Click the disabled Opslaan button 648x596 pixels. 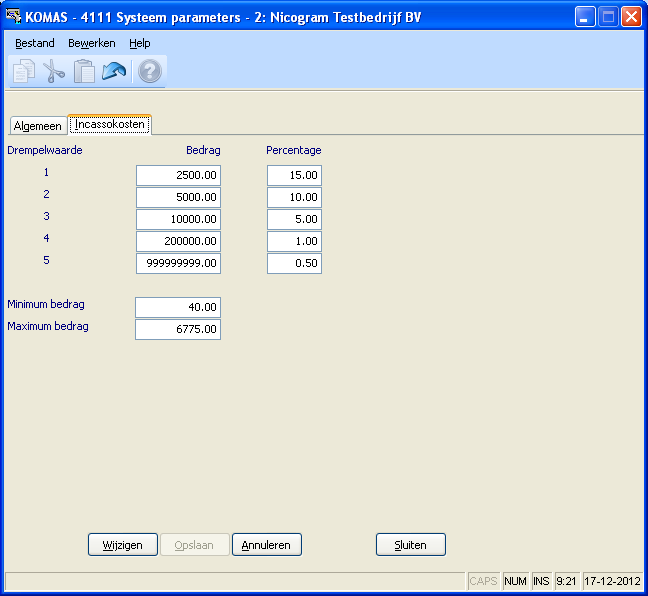(194, 545)
